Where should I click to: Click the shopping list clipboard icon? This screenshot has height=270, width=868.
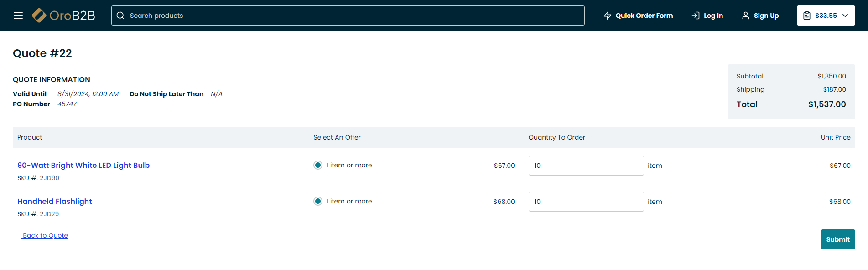807,16
